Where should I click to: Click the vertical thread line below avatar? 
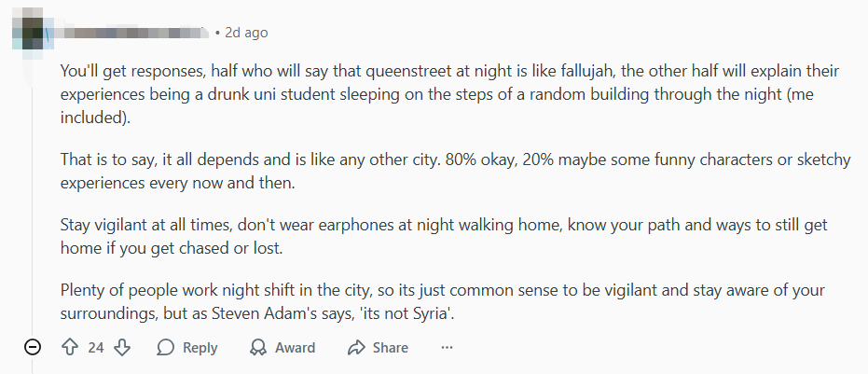pos(34,187)
